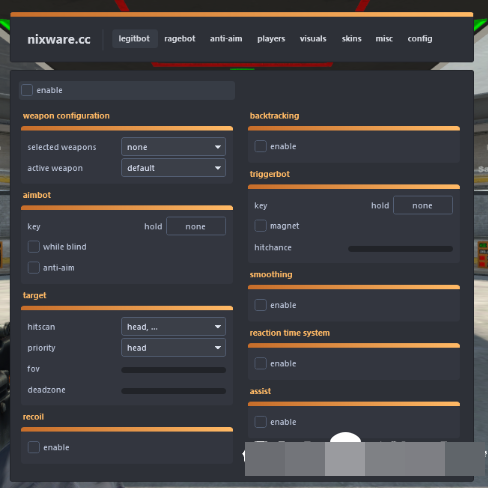Open the visuals tab
The image size is (488, 488).
[x=313, y=39]
